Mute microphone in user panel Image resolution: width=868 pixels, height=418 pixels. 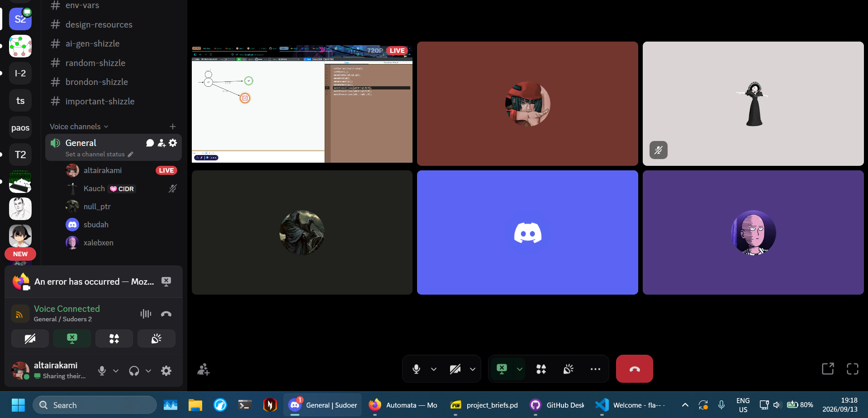(x=102, y=371)
